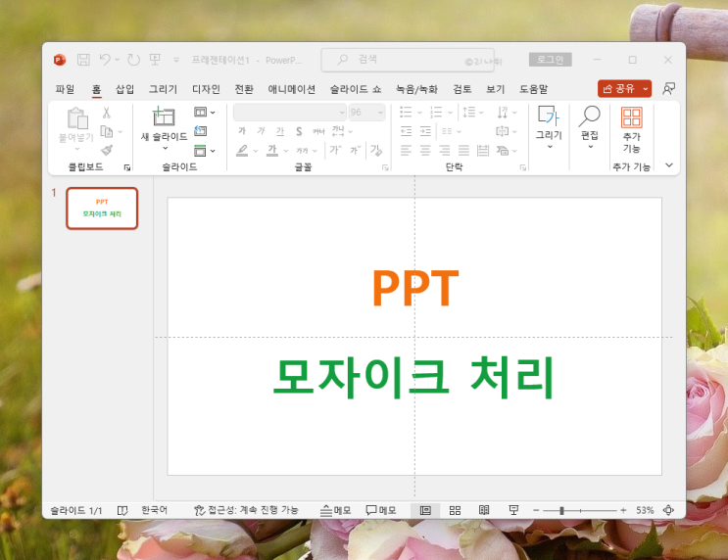Open text direction dropdown
The width and height of the screenshot is (728, 560).
[507, 112]
